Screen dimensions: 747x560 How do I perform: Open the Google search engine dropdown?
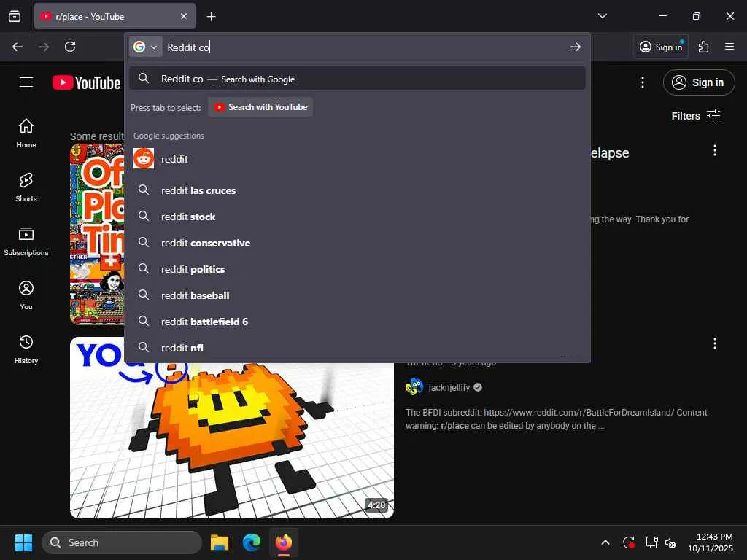(x=145, y=47)
